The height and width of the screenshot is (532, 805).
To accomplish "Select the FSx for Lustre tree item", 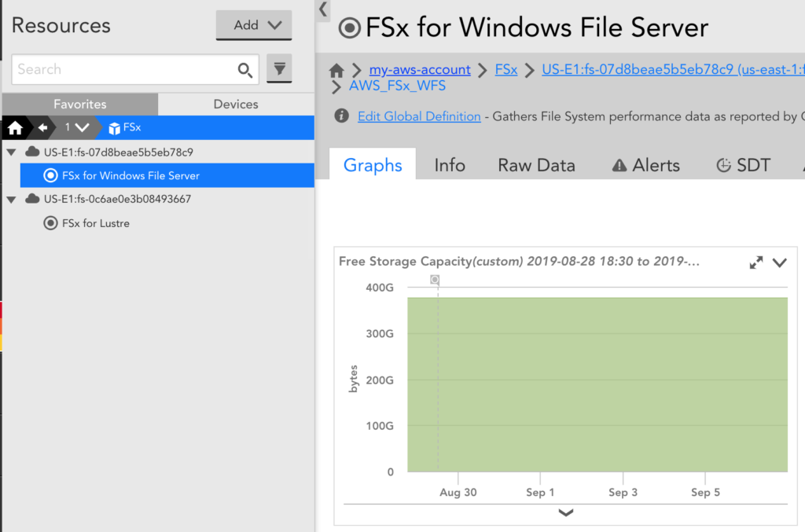I will [x=95, y=223].
